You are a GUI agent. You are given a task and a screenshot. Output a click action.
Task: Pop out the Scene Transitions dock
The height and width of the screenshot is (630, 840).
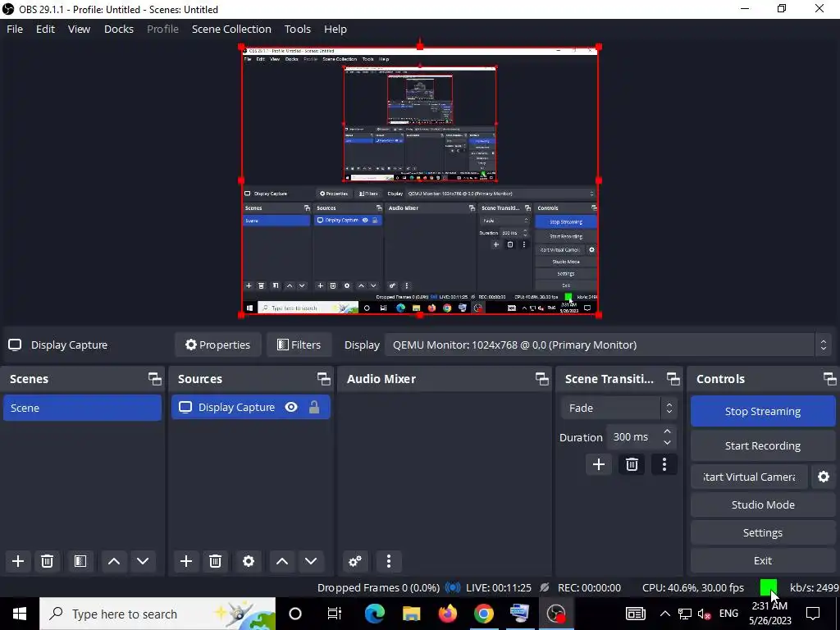coord(673,379)
